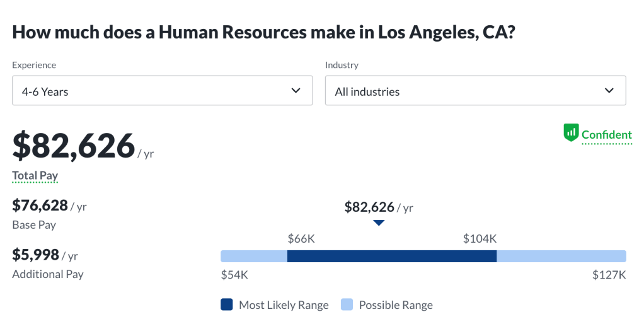Click the $127K maximum range label
Viewport: 644px width, 324px height.
point(609,275)
